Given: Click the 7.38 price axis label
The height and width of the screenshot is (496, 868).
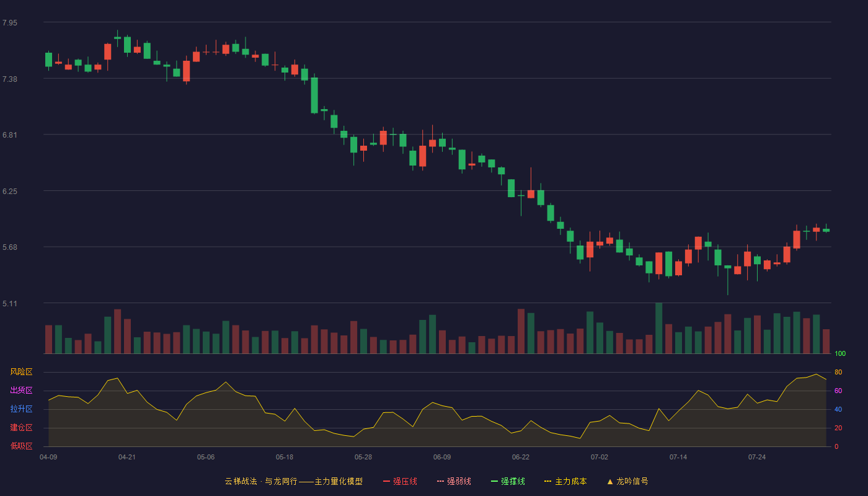Looking at the screenshot, I should (x=10, y=79).
